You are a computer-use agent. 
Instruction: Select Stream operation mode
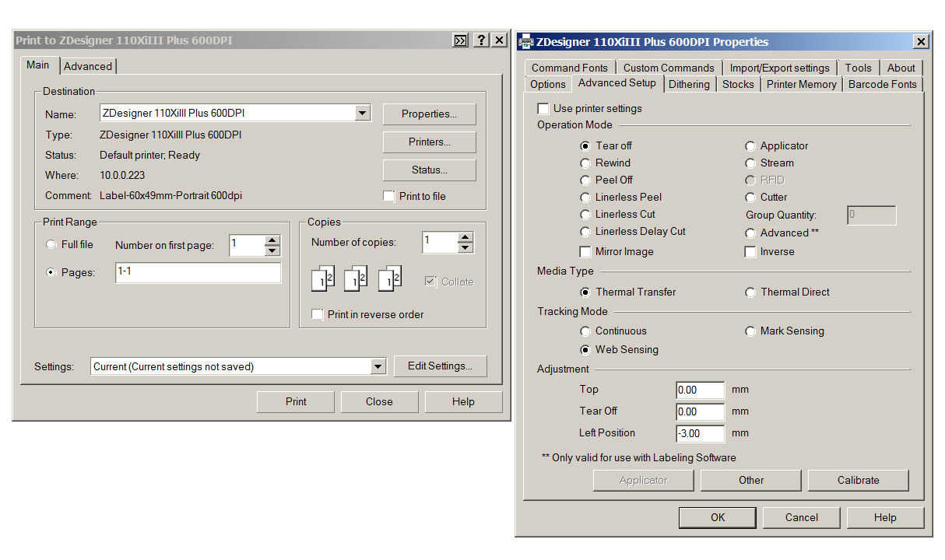coord(750,163)
